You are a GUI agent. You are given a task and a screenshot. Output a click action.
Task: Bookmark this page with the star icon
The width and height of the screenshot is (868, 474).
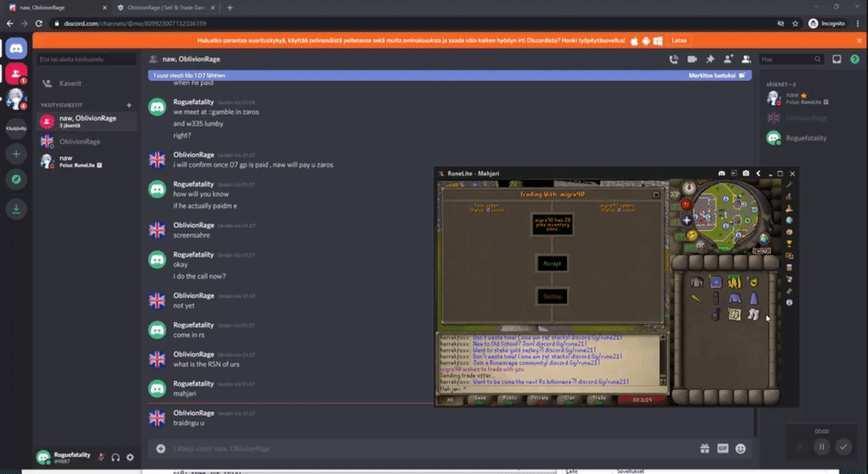(795, 23)
